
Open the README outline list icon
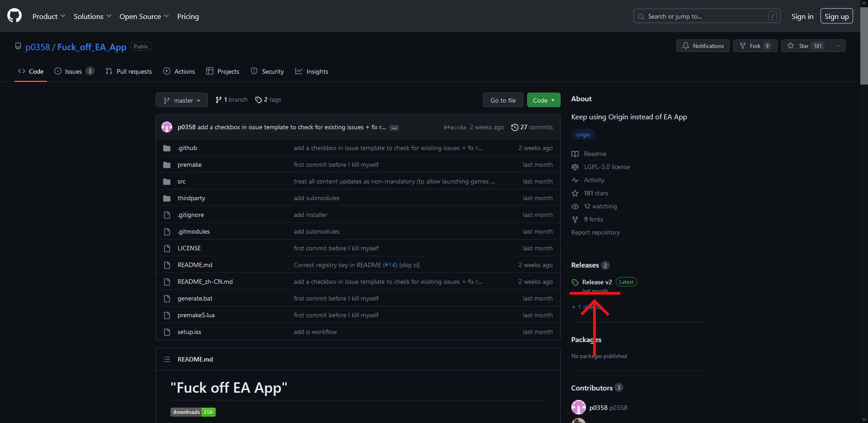pyautogui.click(x=167, y=359)
